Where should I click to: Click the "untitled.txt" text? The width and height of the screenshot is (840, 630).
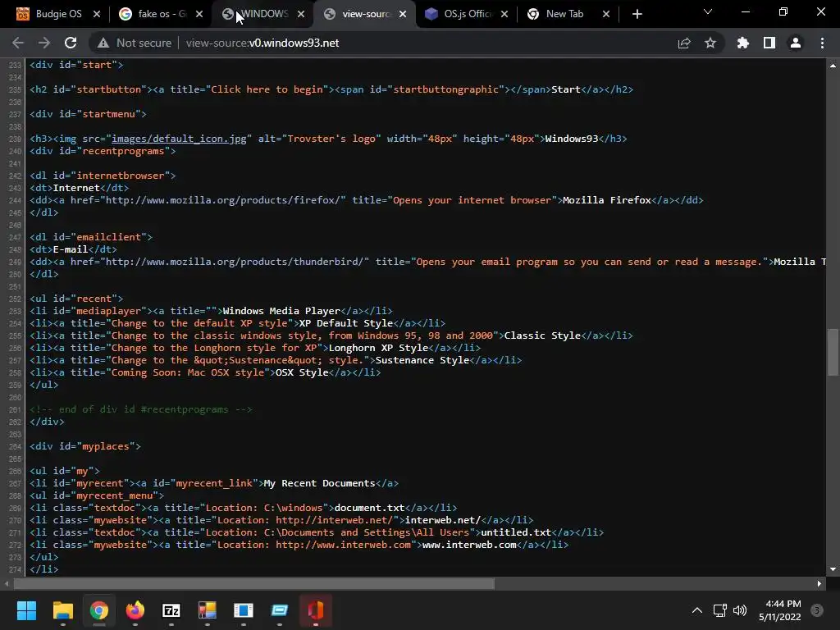coord(516,532)
